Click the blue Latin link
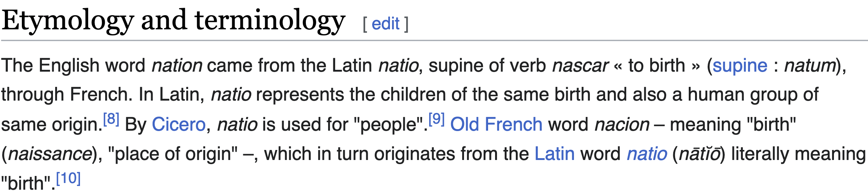The width and height of the screenshot is (868, 196). point(554,154)
